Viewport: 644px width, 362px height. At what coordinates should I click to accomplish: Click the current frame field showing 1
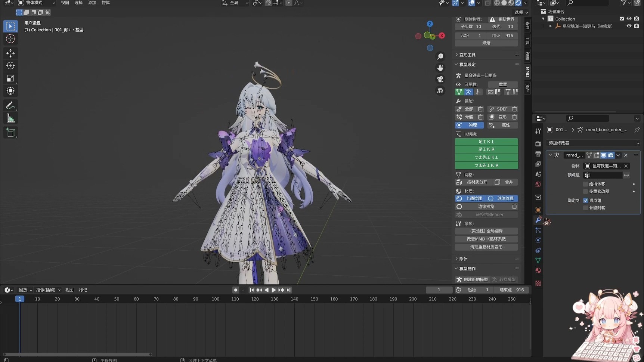click(x=439, y=290)
